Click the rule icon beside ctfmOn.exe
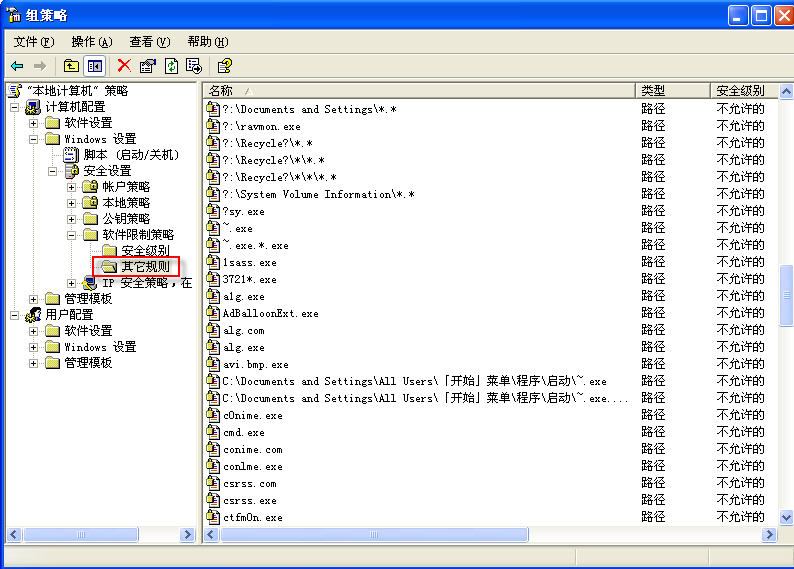Image resolution: width=794 pixels, height=569 pixels. click(213, 517)
